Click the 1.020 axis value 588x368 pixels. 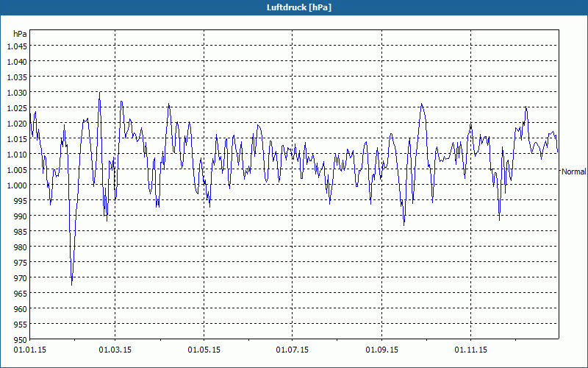[17, 123]
